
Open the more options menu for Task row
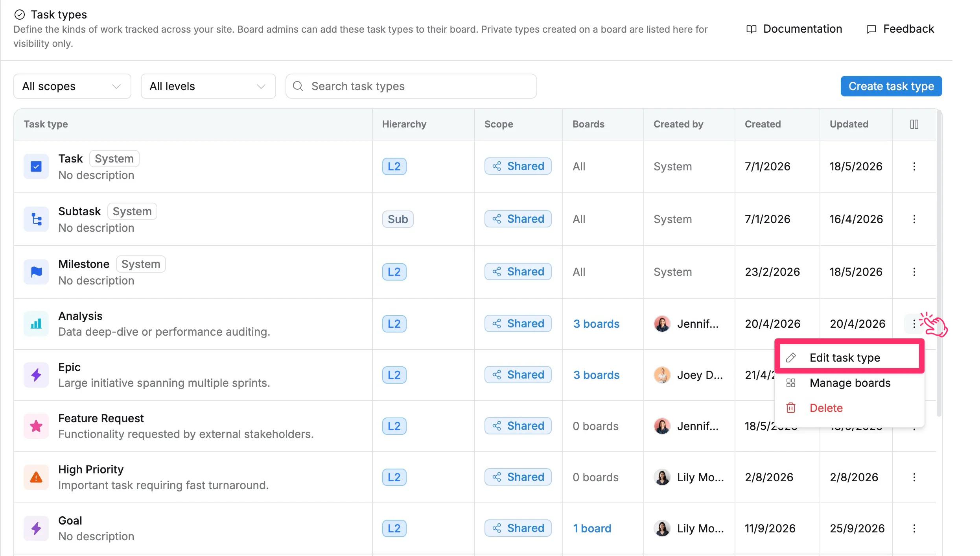pyautogui.click(x=914, y=166)
